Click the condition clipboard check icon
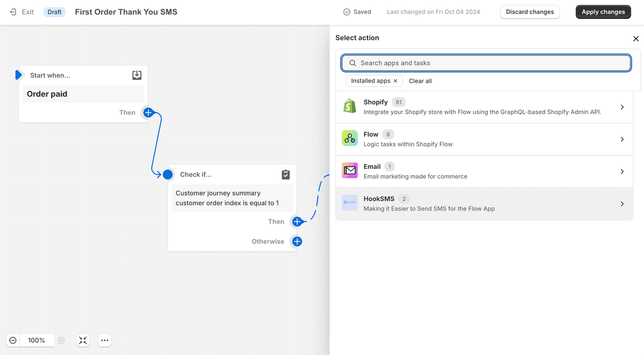Image resolution: width=644 pixels, height=355 pixels. pyautogui.click(x=286, y=174)
